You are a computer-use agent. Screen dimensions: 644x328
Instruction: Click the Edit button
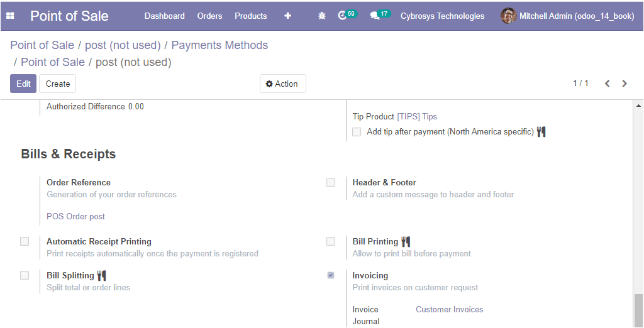[x=23, y=84]
